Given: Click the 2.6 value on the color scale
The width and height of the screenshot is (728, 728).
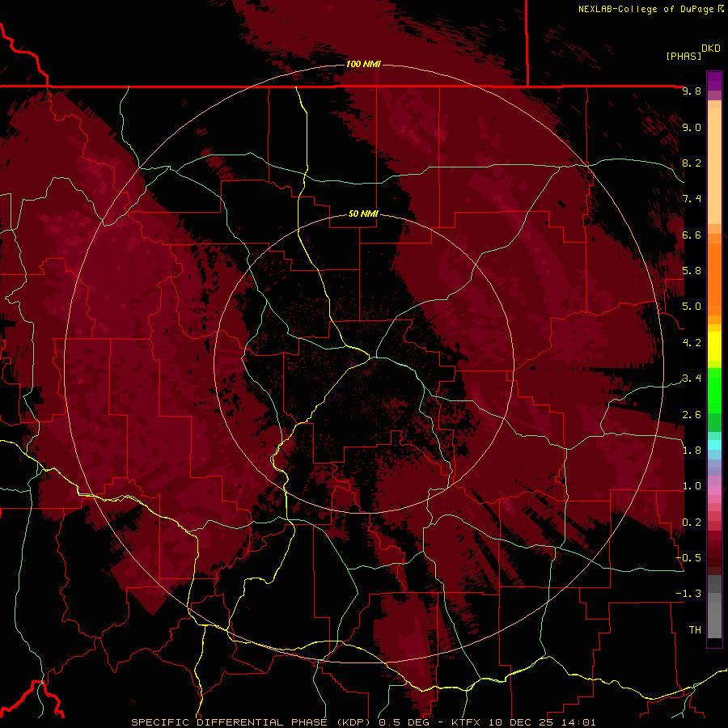Looking at the screenshot, I should pyautogui.click(x=692, y=415).
